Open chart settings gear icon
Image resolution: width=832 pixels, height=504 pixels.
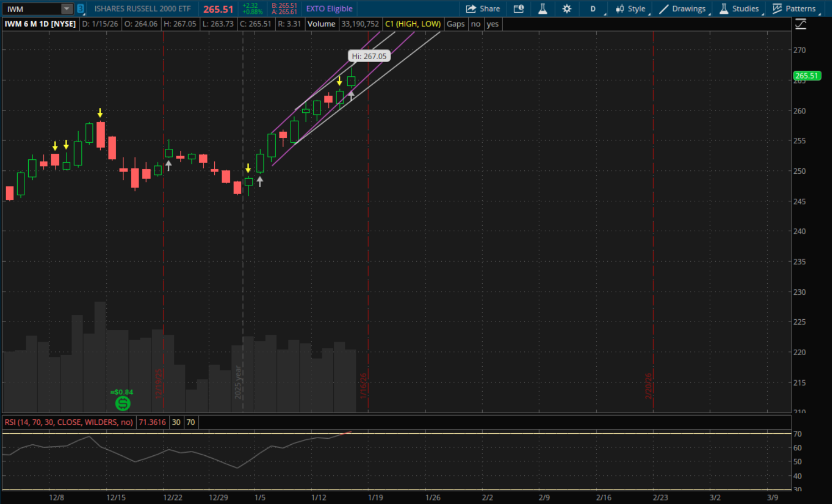567,9
